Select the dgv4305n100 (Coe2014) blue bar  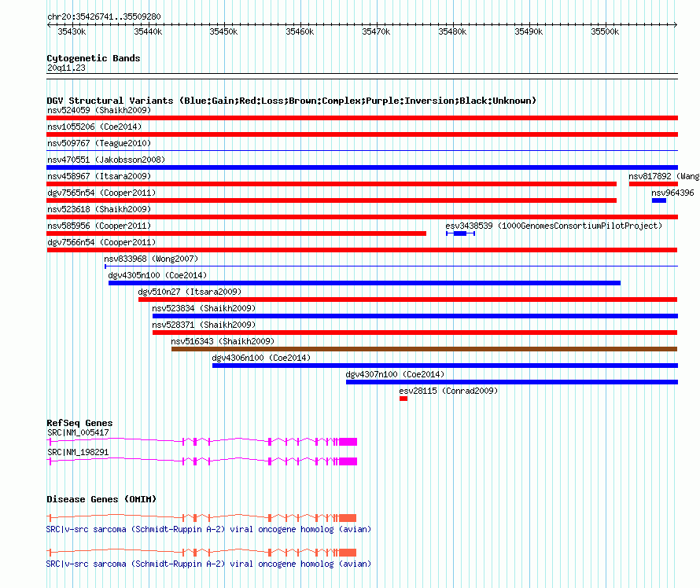pos(364,283)
